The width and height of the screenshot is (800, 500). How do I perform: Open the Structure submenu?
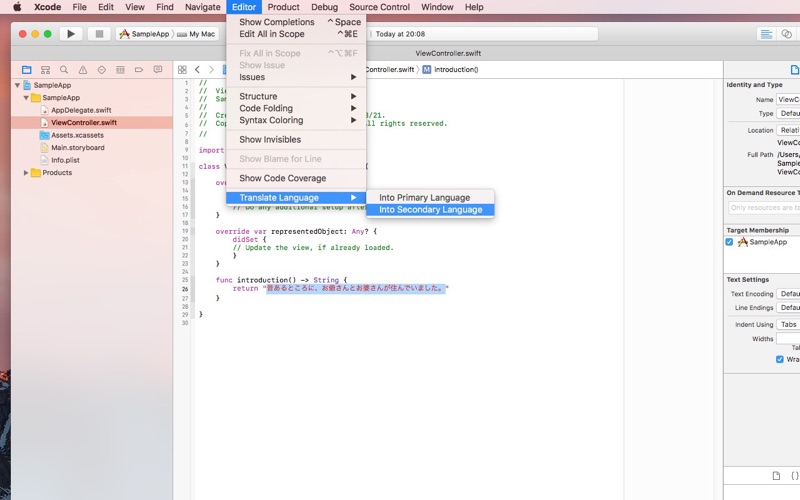click(296, 96)
